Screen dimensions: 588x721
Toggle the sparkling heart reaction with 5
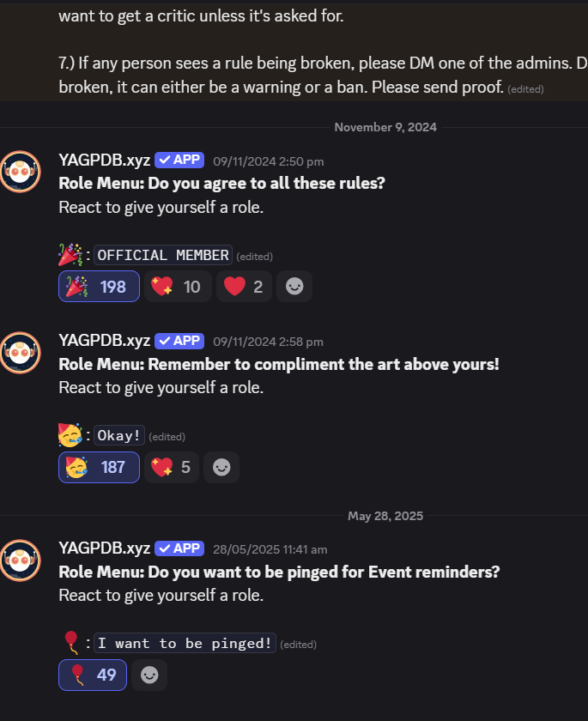point(172,467)
